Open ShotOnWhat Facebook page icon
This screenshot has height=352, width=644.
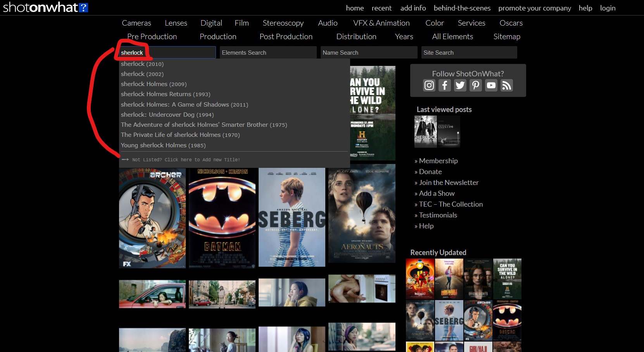point(445,85)
